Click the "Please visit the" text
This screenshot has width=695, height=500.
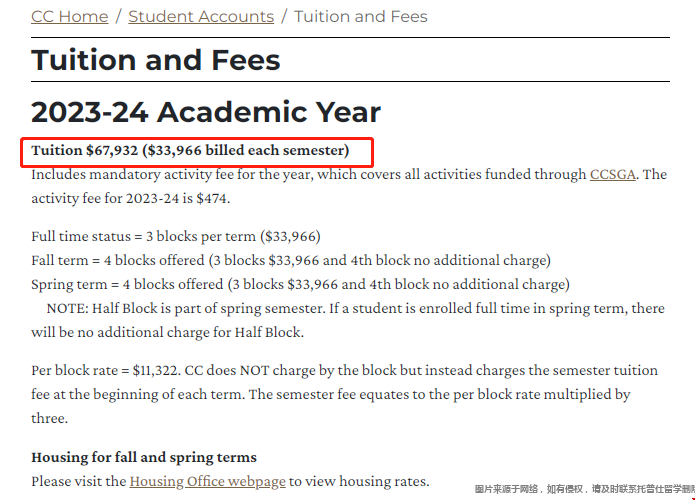pyautogui.click(x=79, y=481)
